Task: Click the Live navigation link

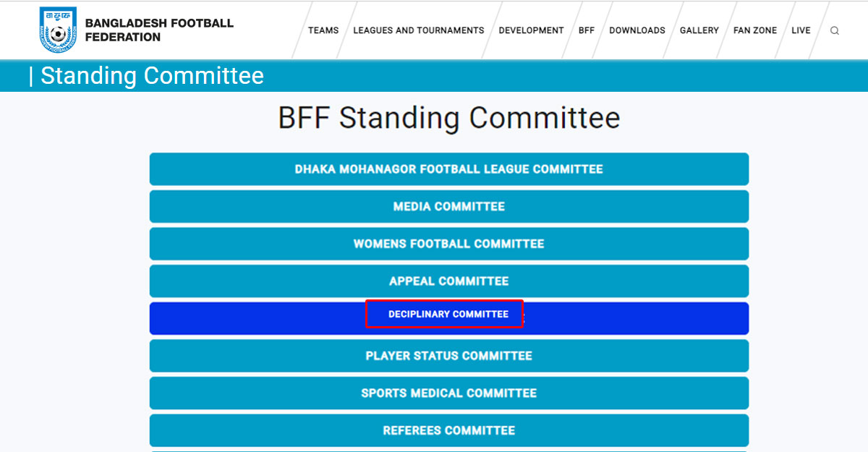Action: click(x=801, y=30)
